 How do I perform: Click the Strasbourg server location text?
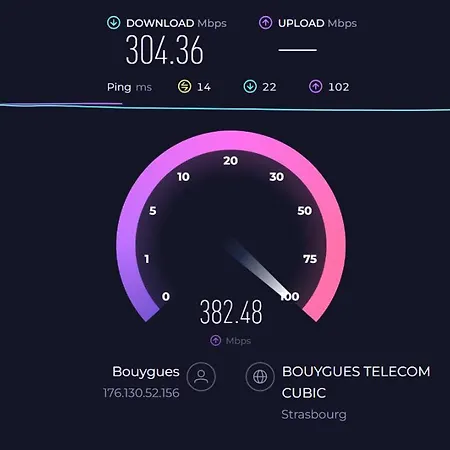tap(314, 415)
